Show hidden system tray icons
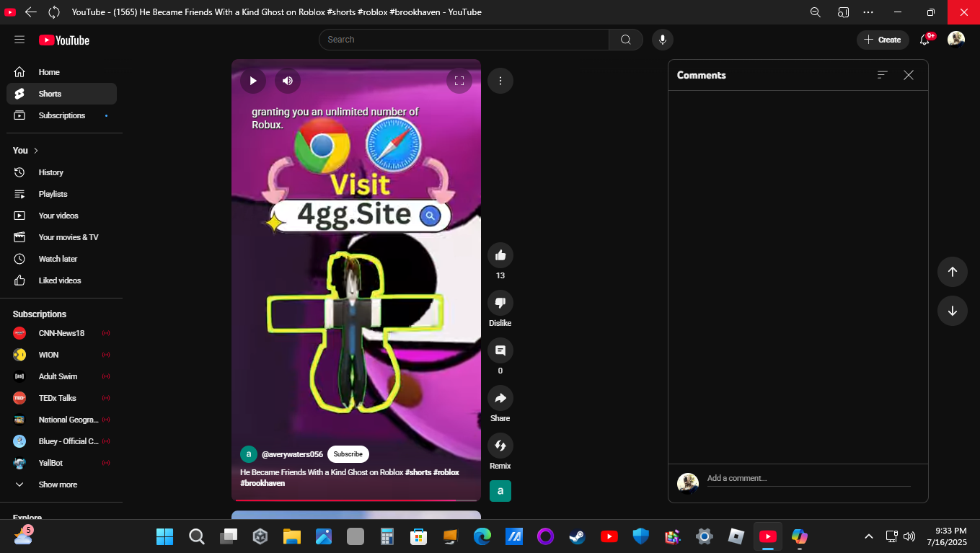Viewport: 980px width, 553px height. click(869, 536)
